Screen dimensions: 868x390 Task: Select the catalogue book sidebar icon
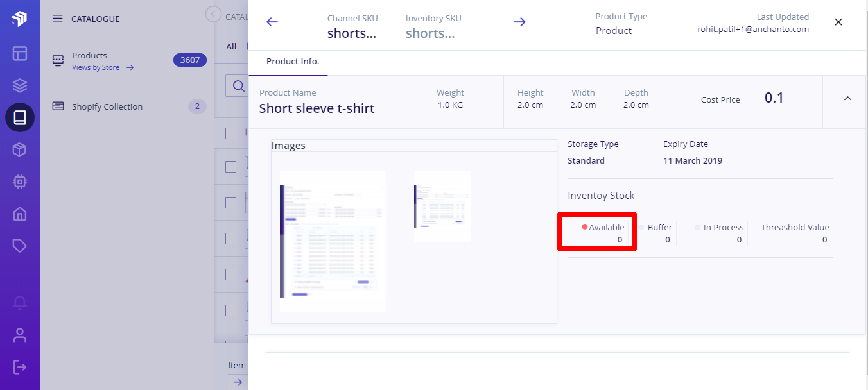(x=20, y=117)
